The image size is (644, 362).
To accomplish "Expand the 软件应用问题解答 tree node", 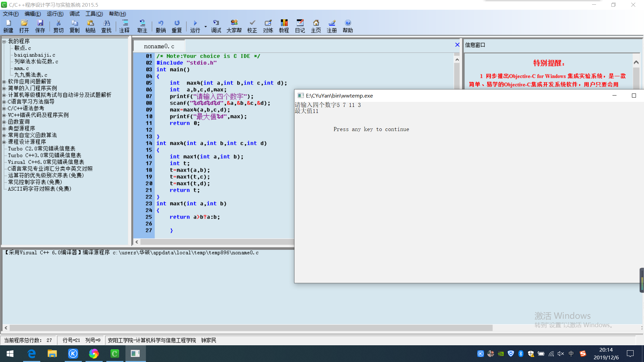I will pos(4,82).
